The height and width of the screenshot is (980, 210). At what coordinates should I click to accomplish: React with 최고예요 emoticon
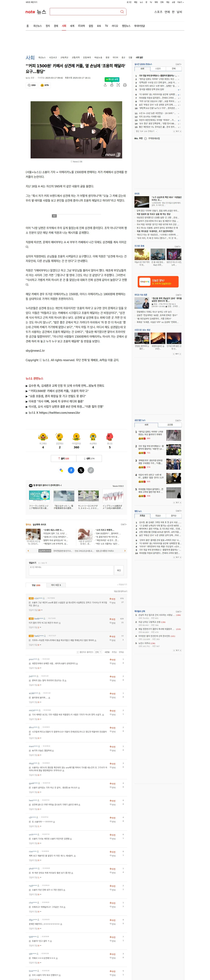[x=43, y=436]
